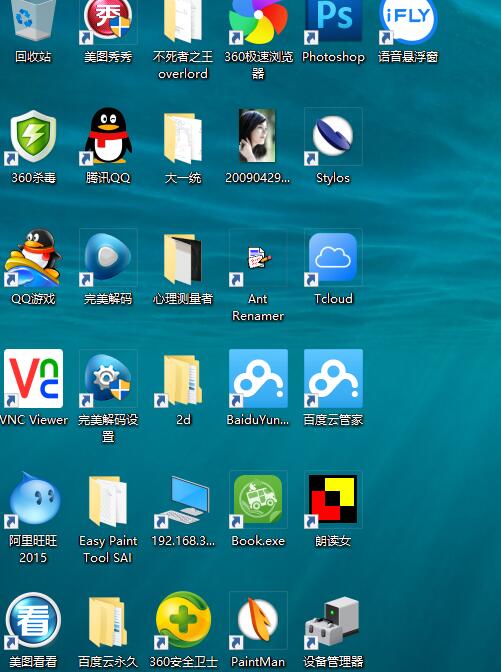The image size is (501, 672).
Task: Launch the iFLY 语音悬浮窗 icon
Action: coord(408,21)
